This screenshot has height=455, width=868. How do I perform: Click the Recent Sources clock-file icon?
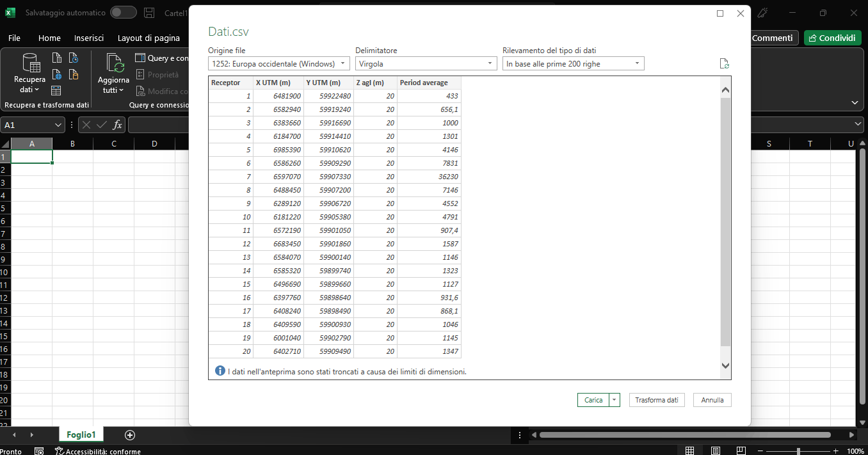tap(73, 58)
